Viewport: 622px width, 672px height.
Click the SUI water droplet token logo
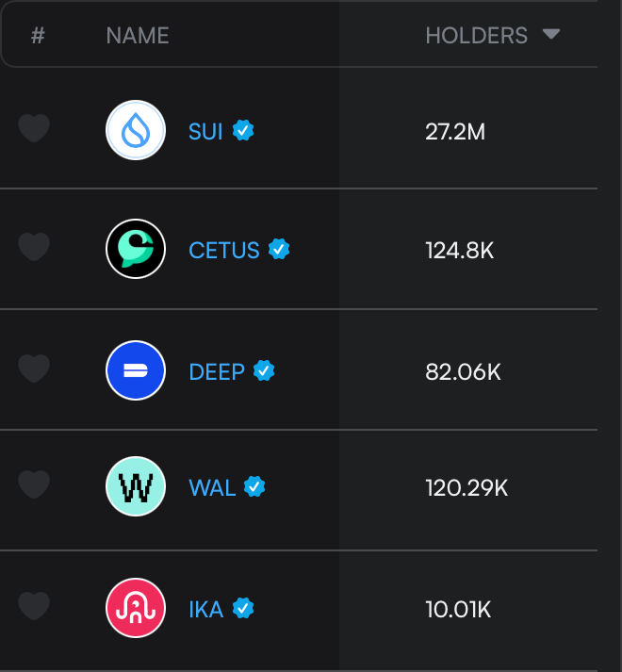click(136, 130)
